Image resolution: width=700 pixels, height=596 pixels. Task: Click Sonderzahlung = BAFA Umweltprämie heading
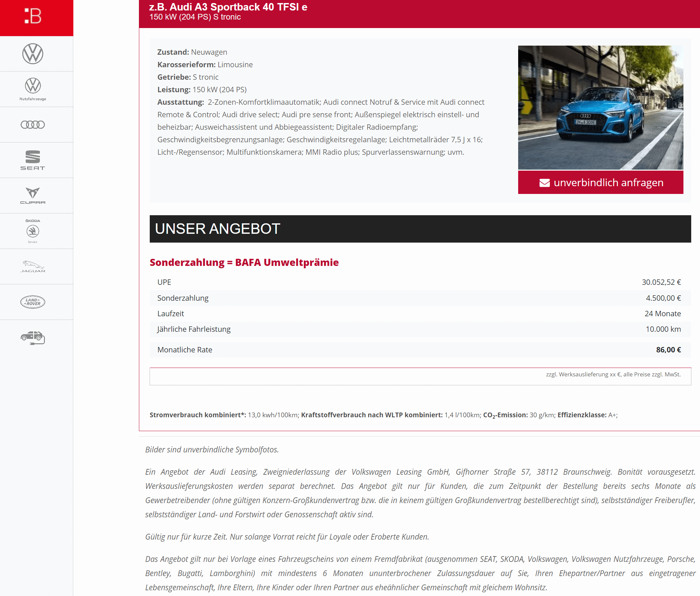point(244,262)
